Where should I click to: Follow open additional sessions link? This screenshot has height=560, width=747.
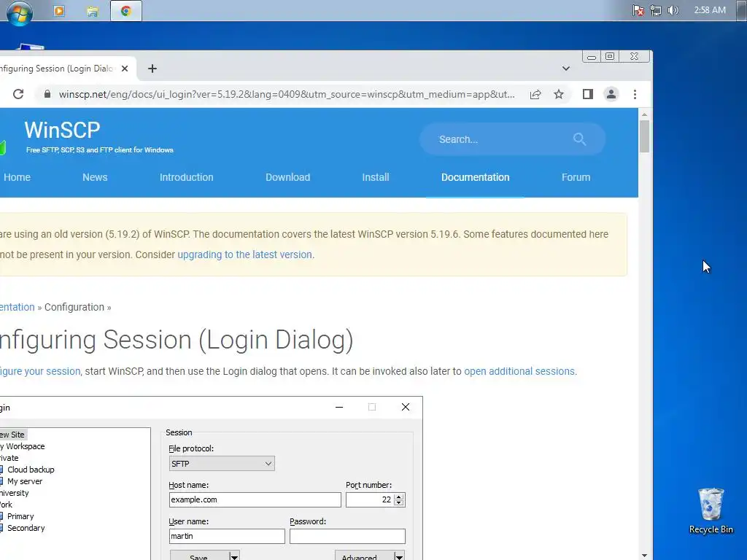[x=519, y=371]
